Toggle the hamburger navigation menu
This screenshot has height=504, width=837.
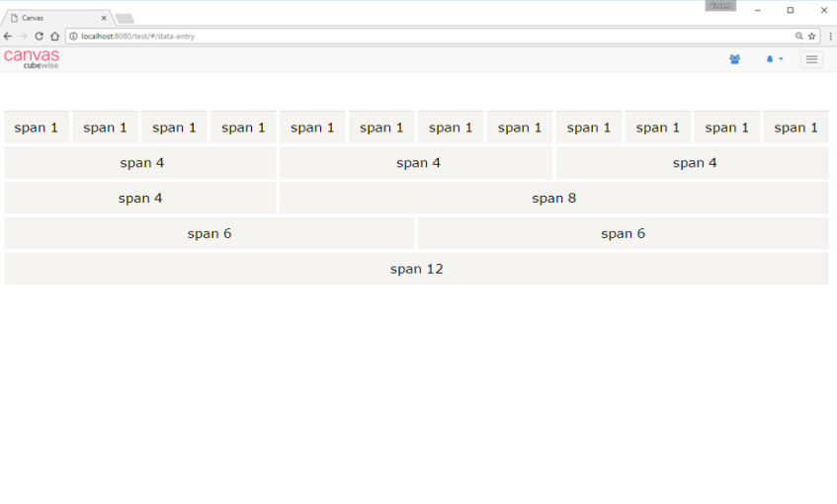click(x=811, y=59)
